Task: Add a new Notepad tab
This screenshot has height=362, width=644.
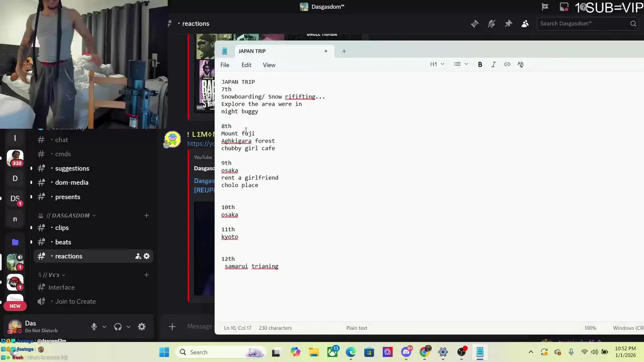Action: point(344,51)
